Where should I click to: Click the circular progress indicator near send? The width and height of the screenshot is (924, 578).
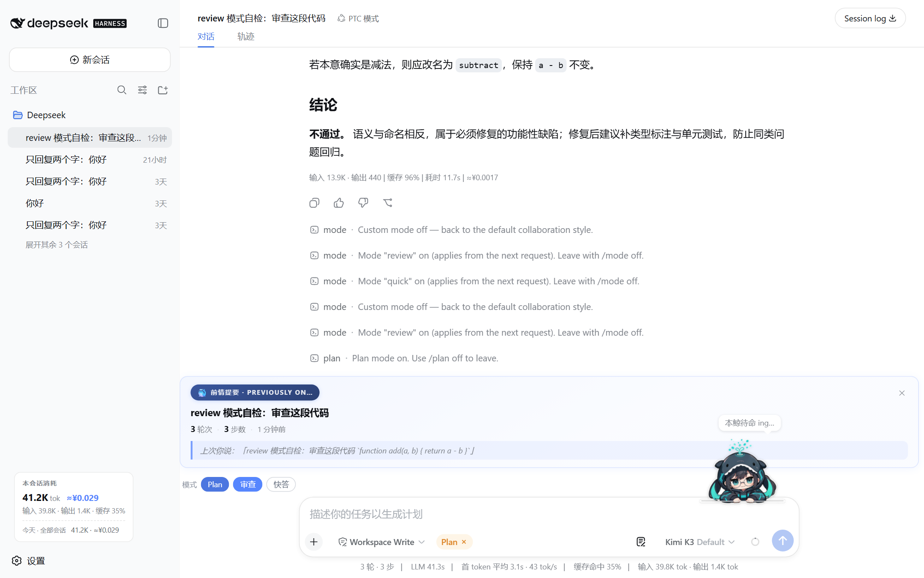coord(755,542)
